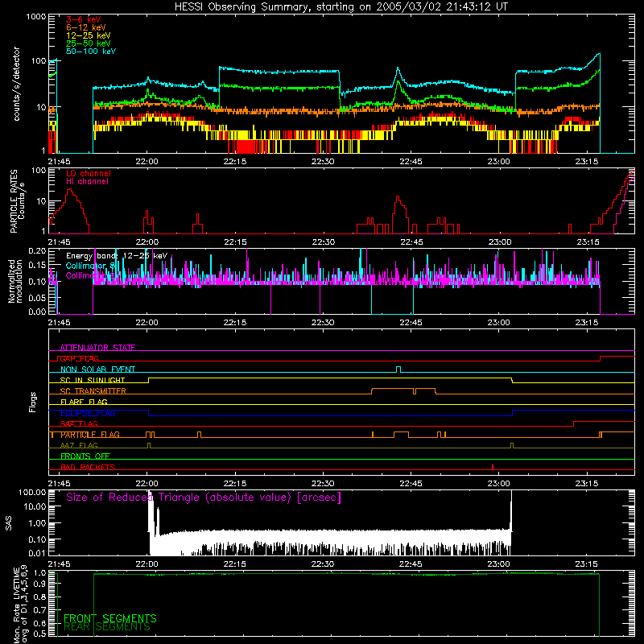Viewport: 644px width, 644px height.
Task: Click the FLARE_FLAG label
Action: [x=84, y=402]
